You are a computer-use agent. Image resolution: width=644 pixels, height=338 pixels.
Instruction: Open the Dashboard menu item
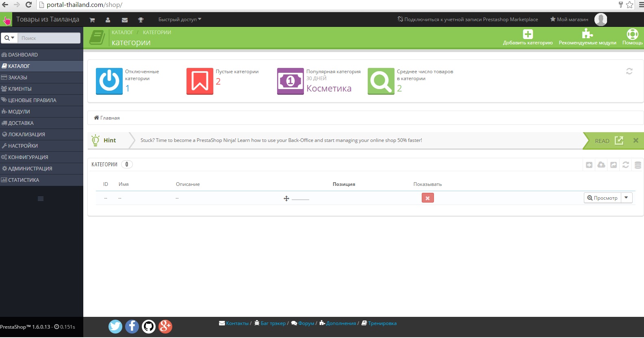(x=41, y=55)
